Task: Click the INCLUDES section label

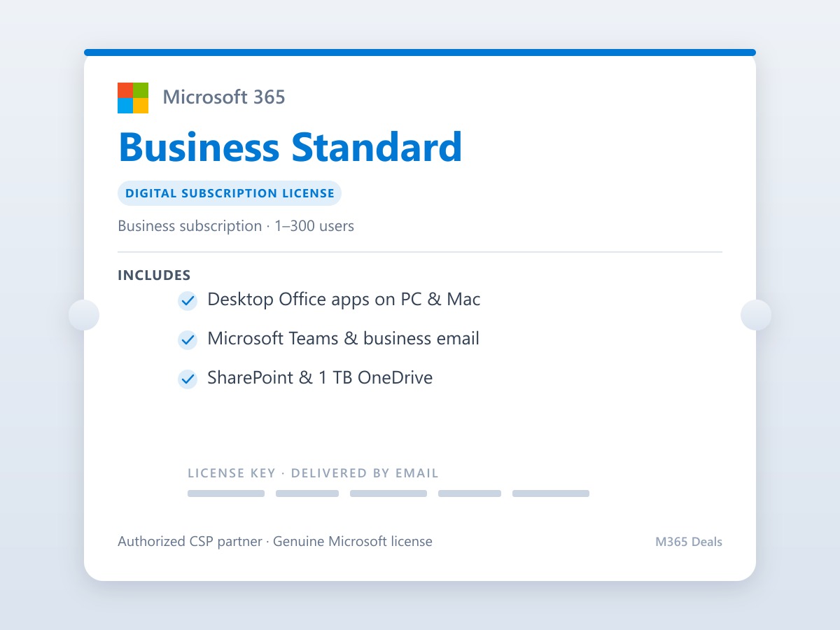Action: (x=154, y=275)
